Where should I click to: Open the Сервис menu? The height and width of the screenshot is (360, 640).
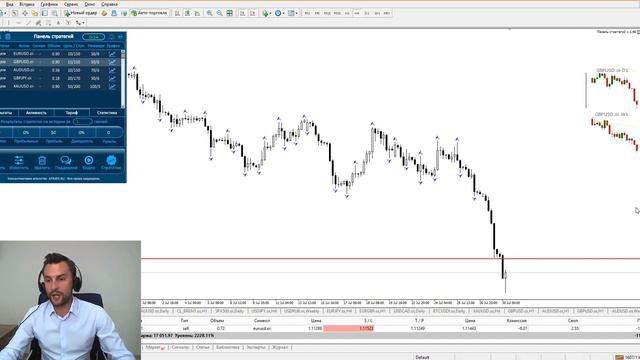click(x=71, y=4)
